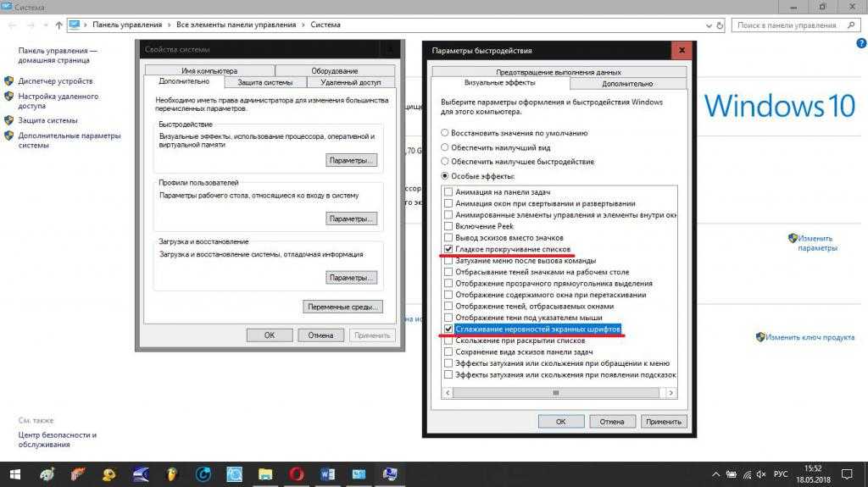Click the up arrow navigation icon

pyautogui.click(x=58, y=25)
